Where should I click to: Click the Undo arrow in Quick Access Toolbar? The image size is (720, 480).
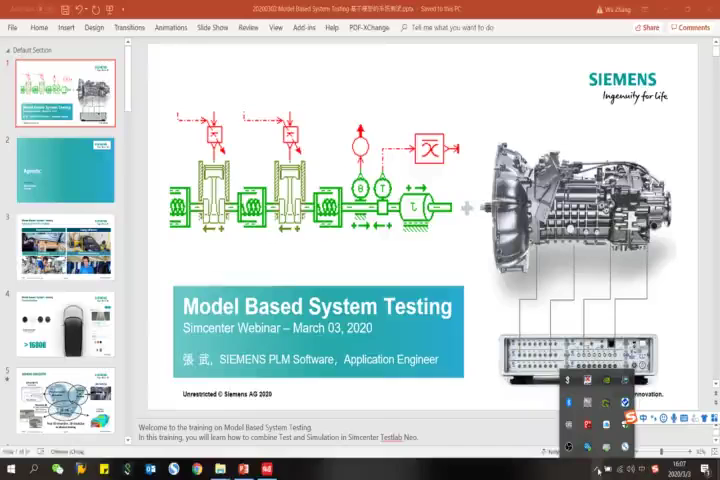[x=79, y=9]
